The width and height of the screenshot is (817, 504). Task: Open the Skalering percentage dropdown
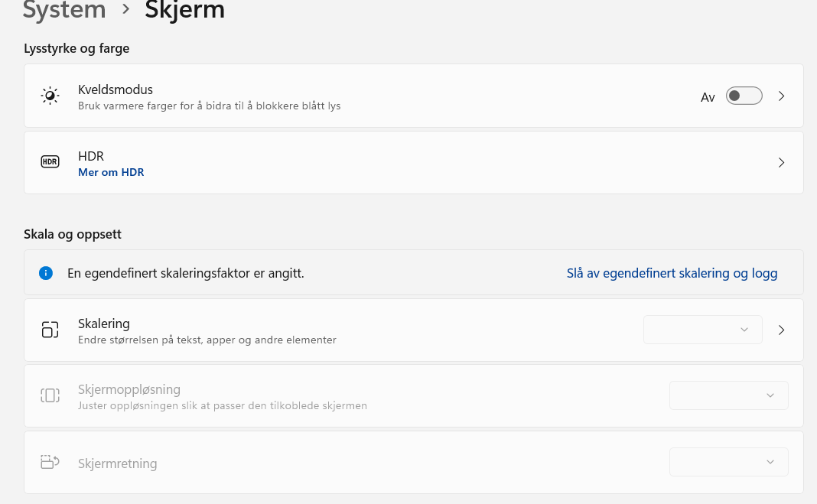[x=702, y=330]
